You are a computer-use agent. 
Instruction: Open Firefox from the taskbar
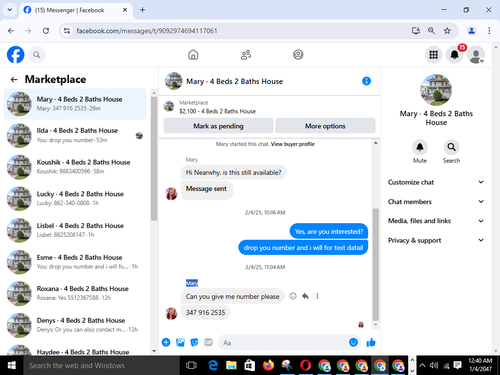[268, 365]
